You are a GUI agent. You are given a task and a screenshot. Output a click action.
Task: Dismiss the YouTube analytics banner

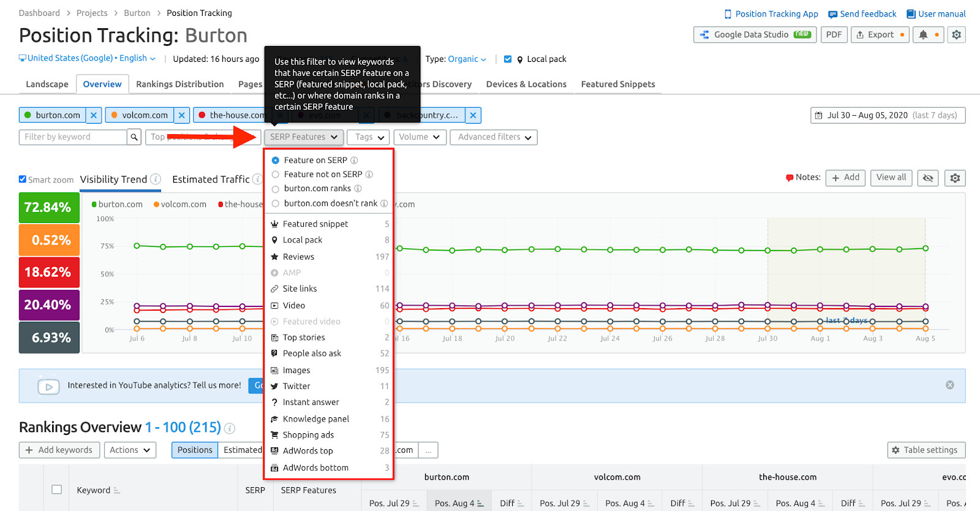[949, 385]
